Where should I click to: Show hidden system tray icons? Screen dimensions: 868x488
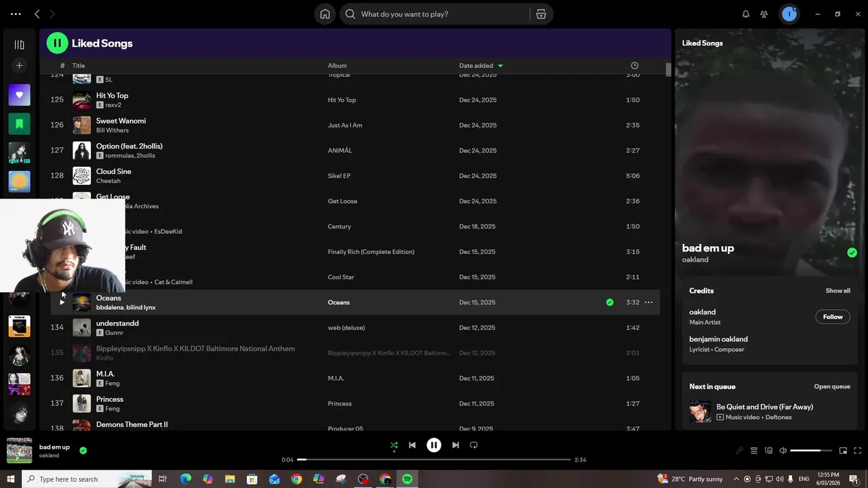pos(736,479)
